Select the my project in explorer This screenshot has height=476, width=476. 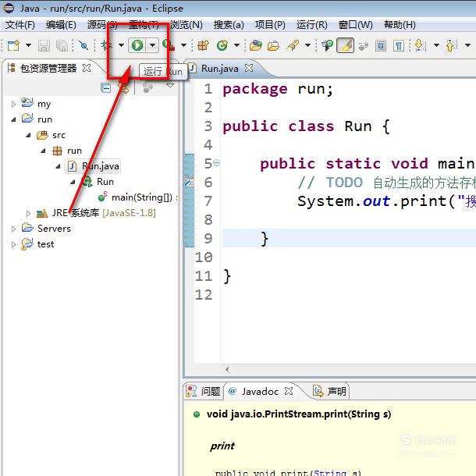36,104
